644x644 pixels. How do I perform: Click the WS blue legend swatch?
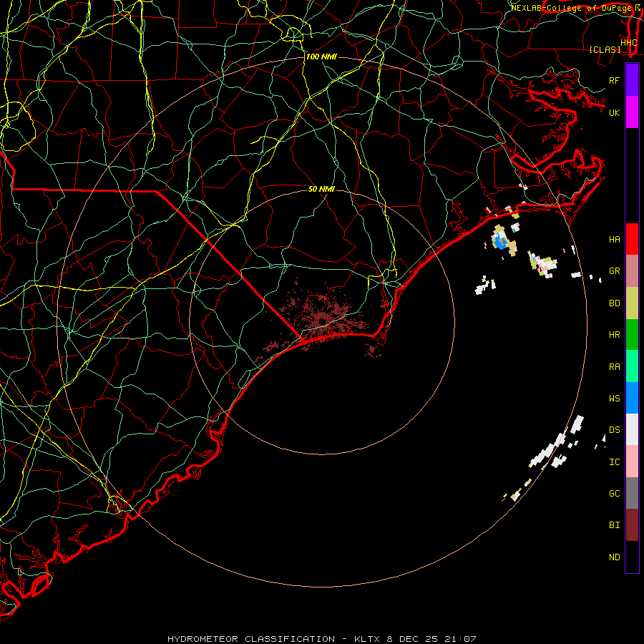tap(632, 398)
